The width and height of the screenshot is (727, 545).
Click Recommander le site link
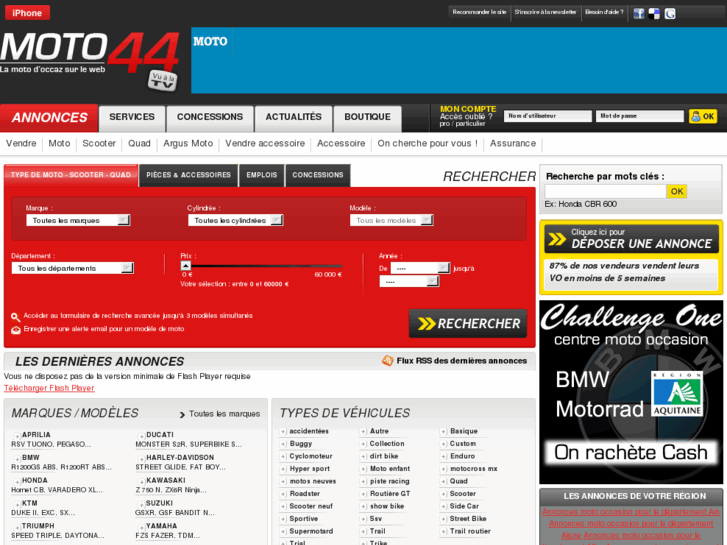click(x=479, y=12)
